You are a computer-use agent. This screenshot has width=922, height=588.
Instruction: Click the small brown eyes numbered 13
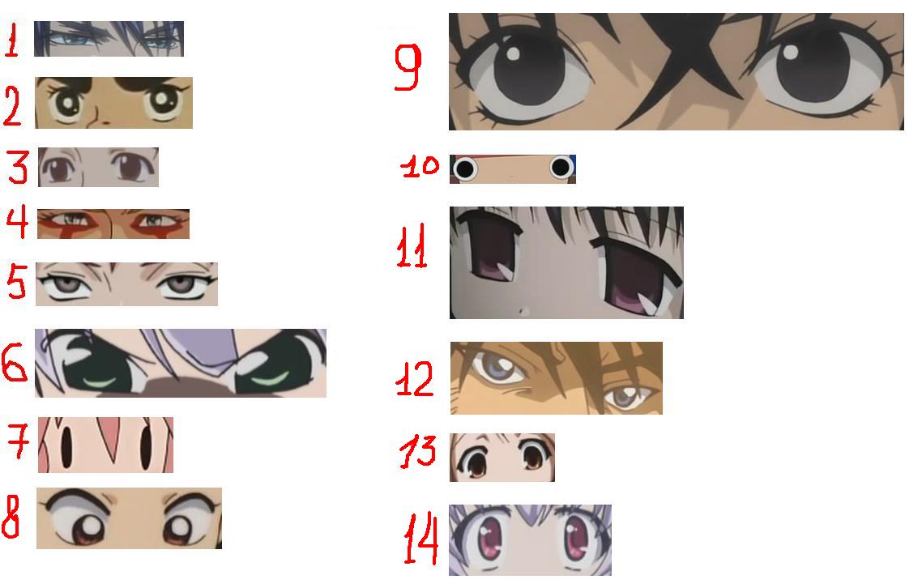[502, 458]
